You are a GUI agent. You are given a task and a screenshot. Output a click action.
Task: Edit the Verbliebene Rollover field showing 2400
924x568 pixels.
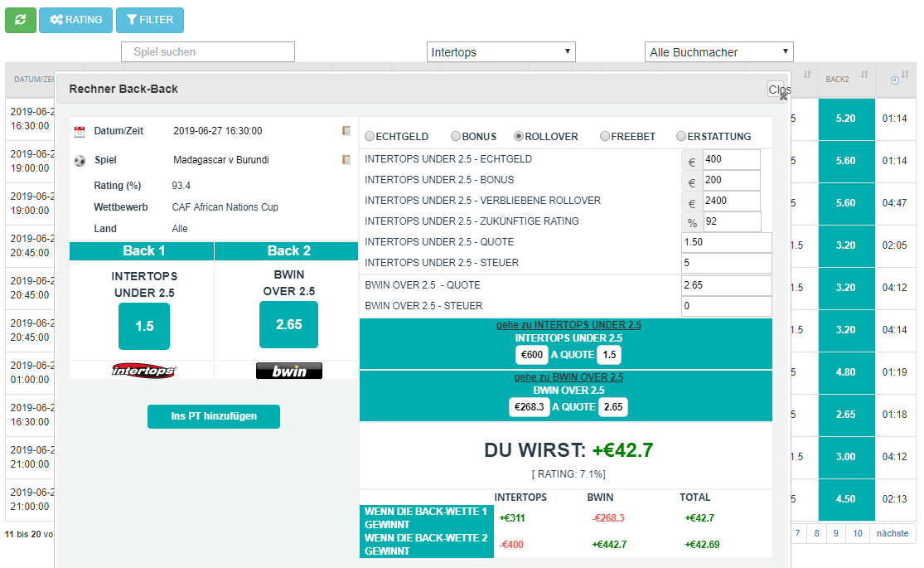coord(731,201)
